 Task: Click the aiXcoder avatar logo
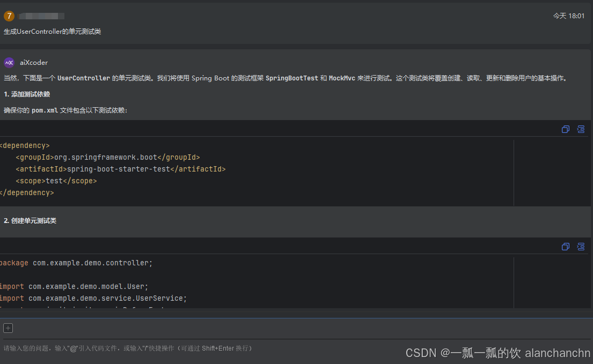pos(9,63)
